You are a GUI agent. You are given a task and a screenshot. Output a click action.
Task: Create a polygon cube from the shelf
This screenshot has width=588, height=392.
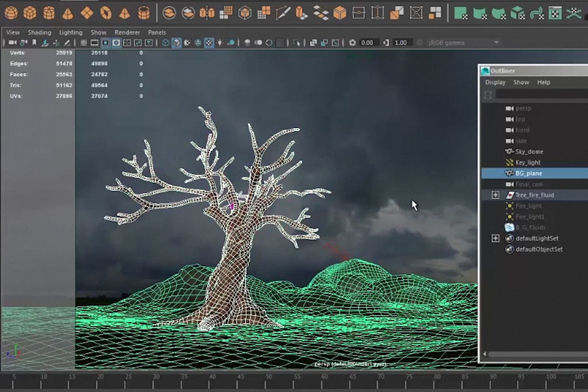point(30,13)
